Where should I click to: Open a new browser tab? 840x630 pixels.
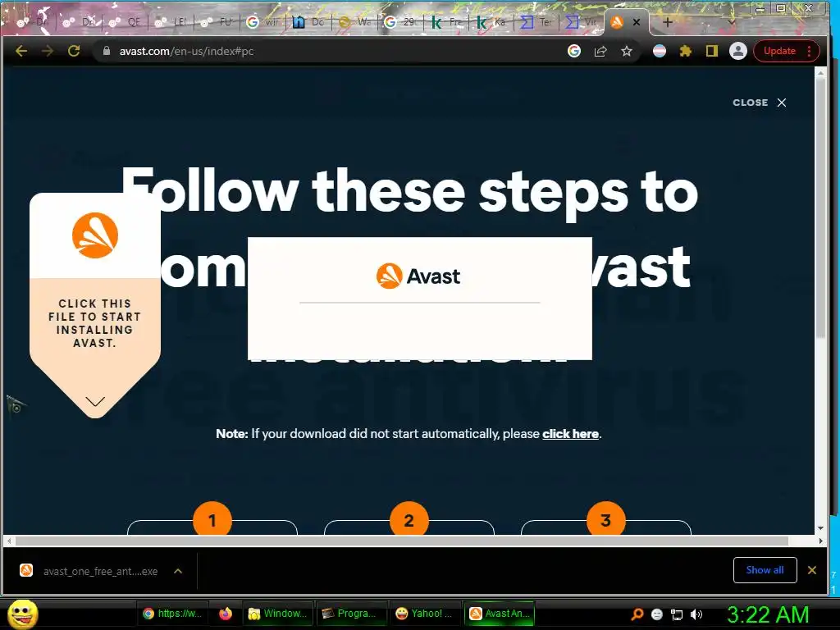[x=668, y=22]
